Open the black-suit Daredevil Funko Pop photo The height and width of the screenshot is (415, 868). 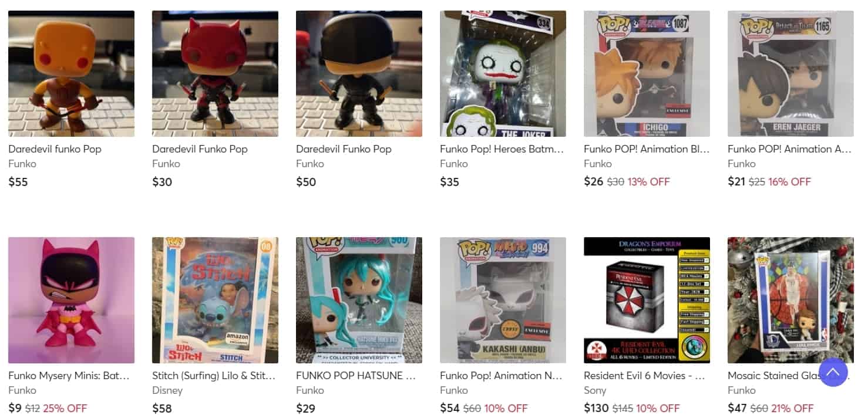pyautogui.click(x=359, y=73)
